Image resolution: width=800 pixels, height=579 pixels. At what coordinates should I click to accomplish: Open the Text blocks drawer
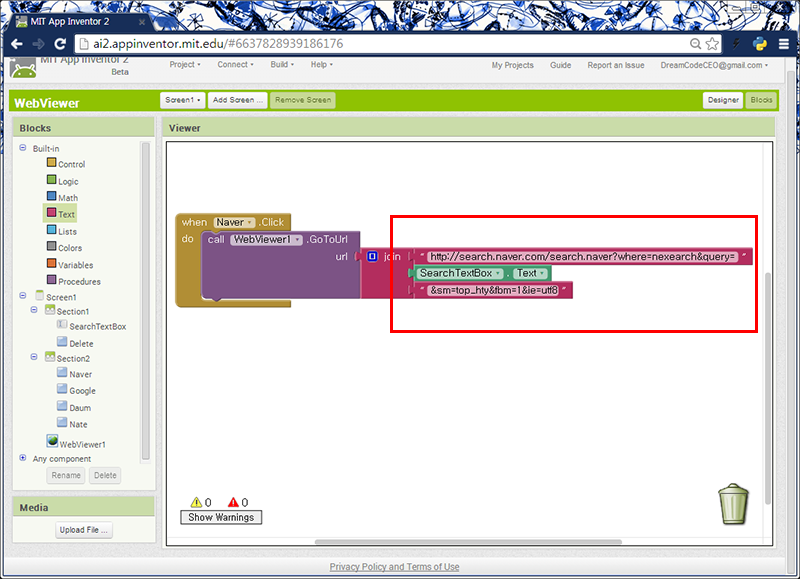(60, 214)
